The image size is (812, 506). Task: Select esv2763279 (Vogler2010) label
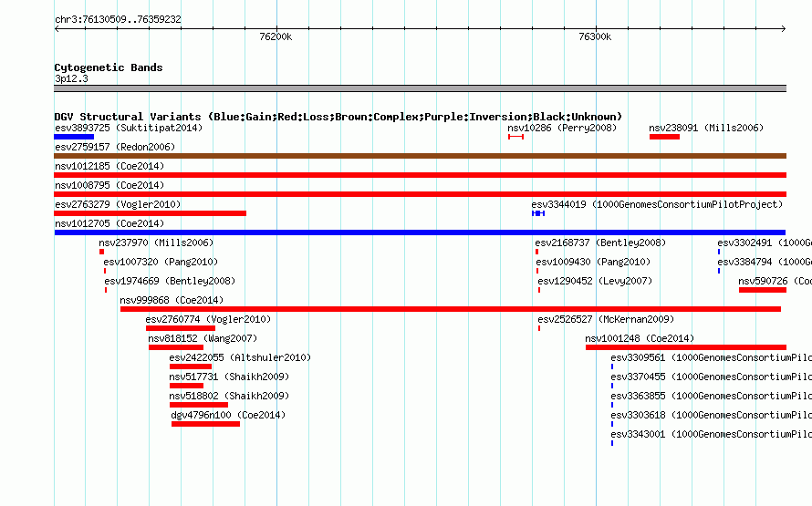pos(118,204)
